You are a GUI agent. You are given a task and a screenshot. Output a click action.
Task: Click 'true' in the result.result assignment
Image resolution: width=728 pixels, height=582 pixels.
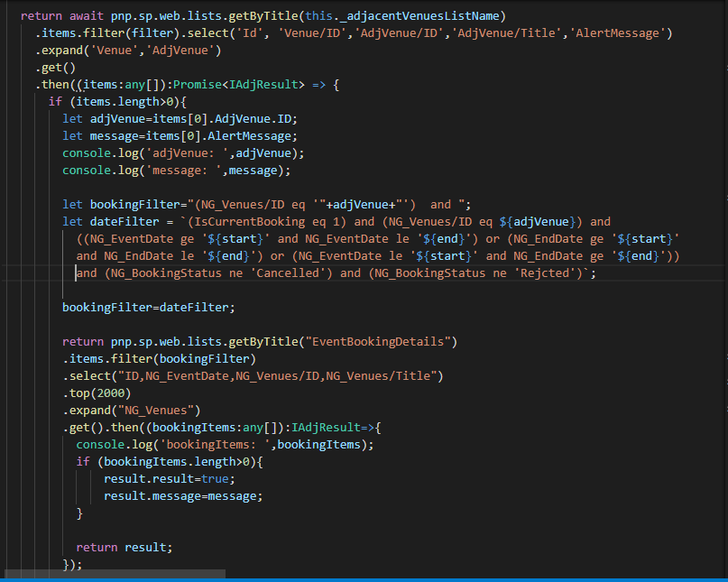(x=215, y=479)
